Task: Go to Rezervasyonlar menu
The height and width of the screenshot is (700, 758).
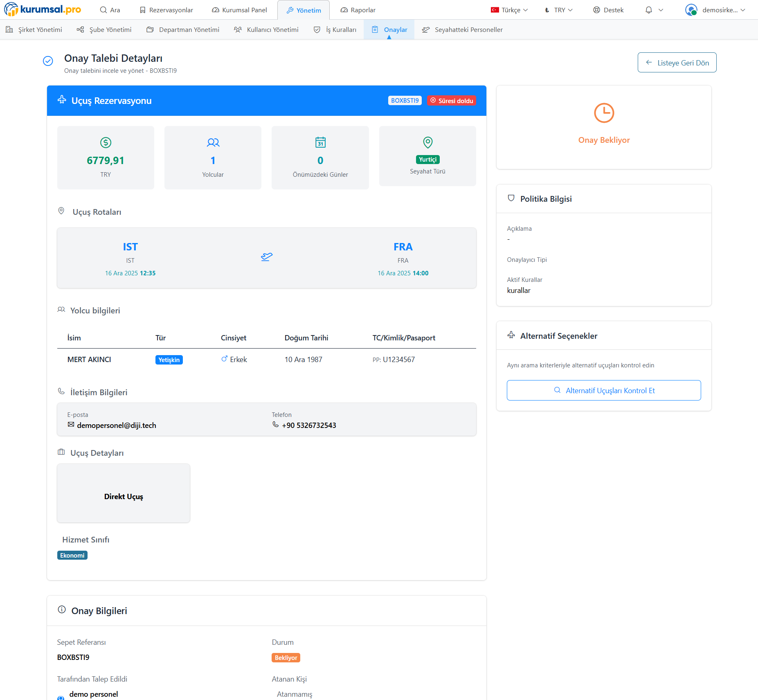Action: click(x=166, y=10)
